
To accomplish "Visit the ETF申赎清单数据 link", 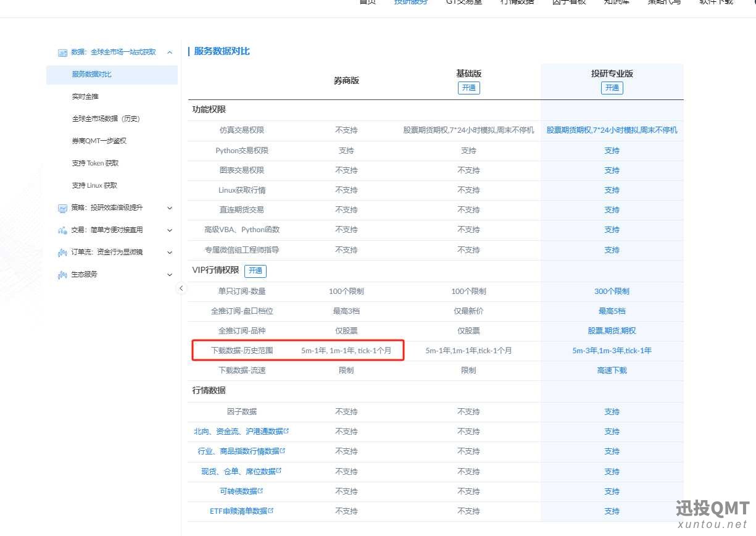I will pyautogui.click(x=241, y=511).
